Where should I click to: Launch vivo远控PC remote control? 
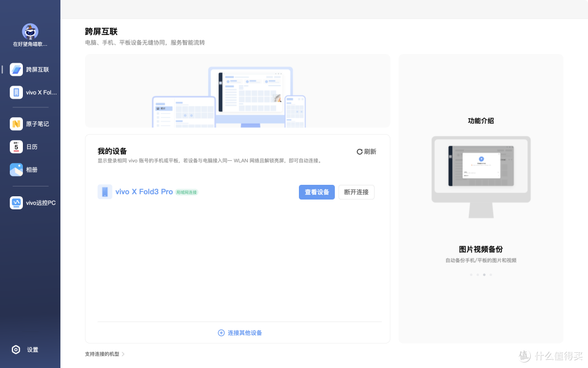click(x=33, y=203)
